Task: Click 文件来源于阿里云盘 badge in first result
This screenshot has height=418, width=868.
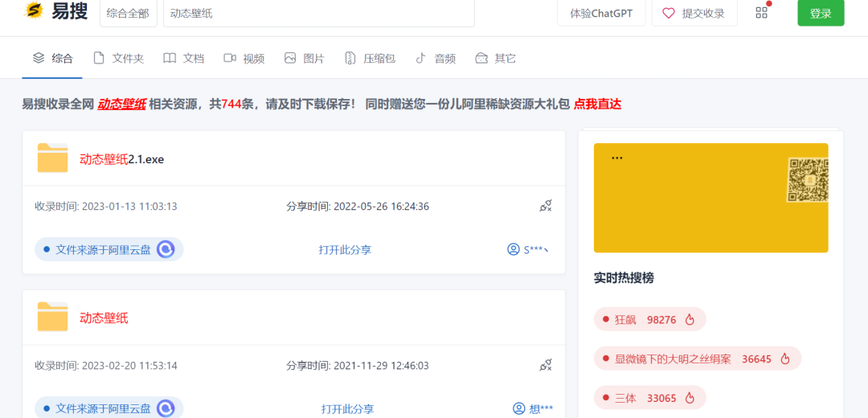Action: 109,250
